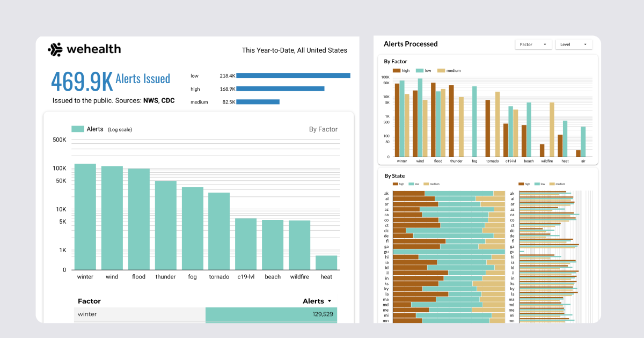Click the medium 82.5K alerts bar
Viewport: 644px width, 338px height.
point(258,102)
